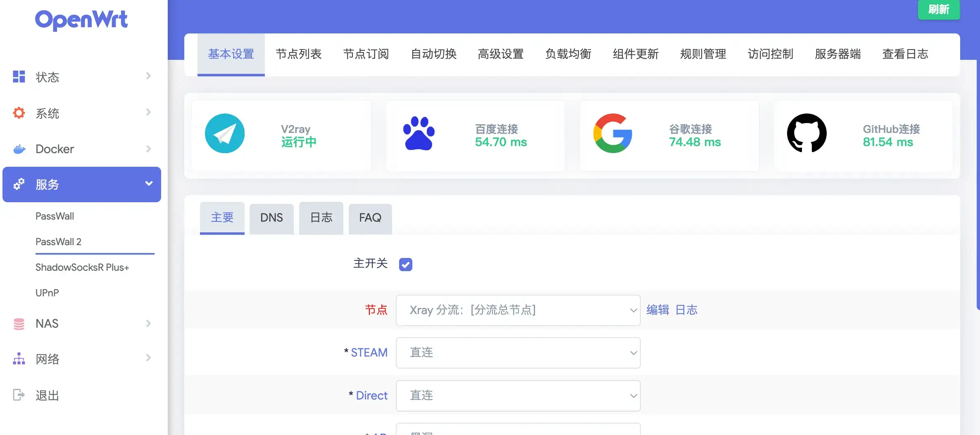Expand the 系统 menu chevron

[148, 112]
